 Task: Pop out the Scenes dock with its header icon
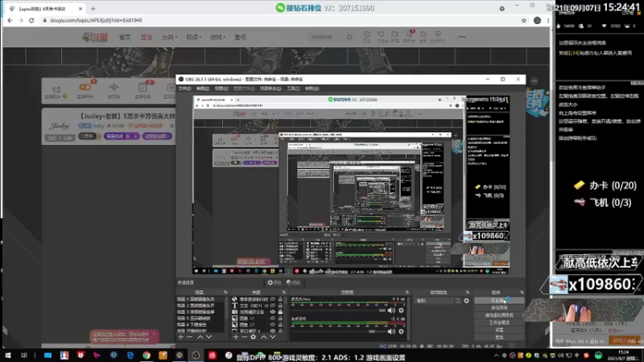point(225,292)
